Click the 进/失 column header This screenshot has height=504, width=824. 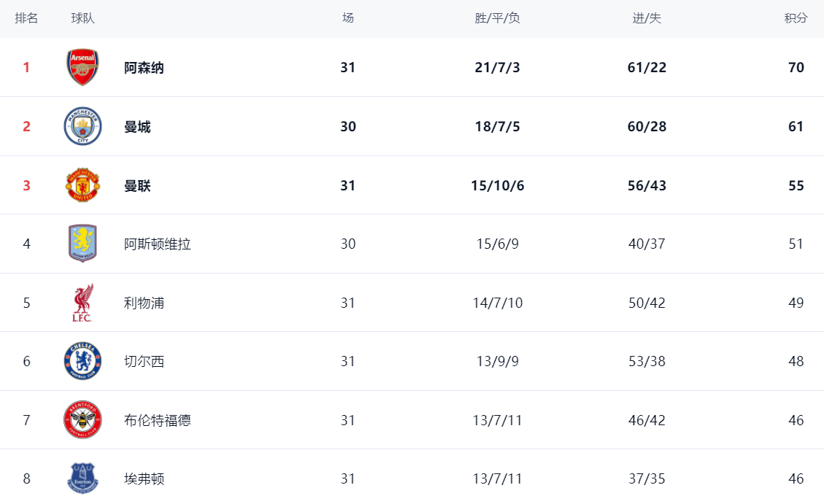click(x=646, y=18)
